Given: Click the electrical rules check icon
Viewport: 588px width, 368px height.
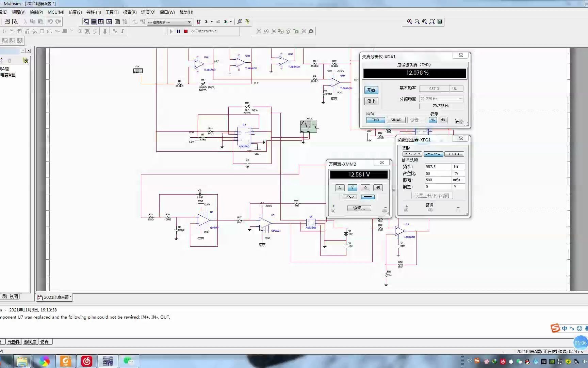Looking at the screenshot, I should click(199, 21).
